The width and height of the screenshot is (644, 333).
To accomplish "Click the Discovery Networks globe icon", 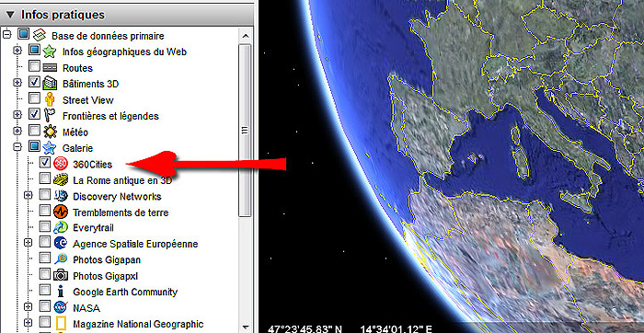I will [61, 196].
